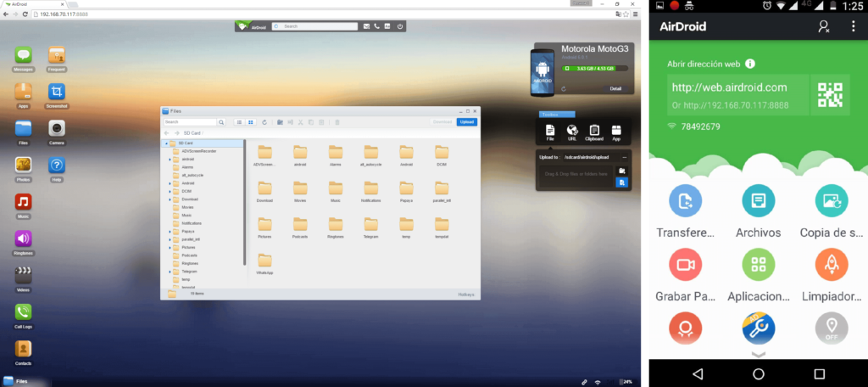The image size is (868, 387).
Task: Expand the parallel_intl folder in tree
Action: 170,239
